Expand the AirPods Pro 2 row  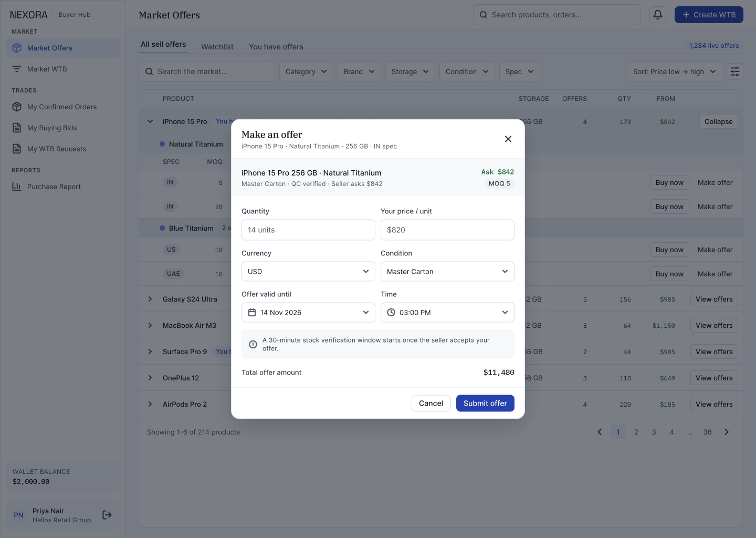tap(150, 404)
